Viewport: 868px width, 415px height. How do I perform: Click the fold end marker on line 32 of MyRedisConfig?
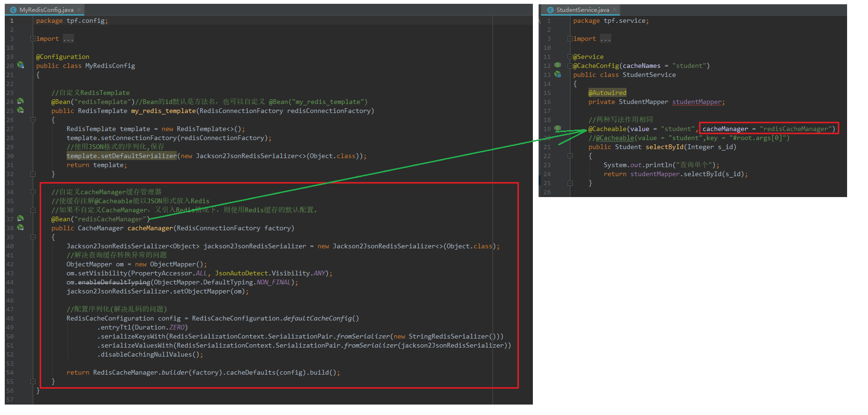click(x=33, y=174)
